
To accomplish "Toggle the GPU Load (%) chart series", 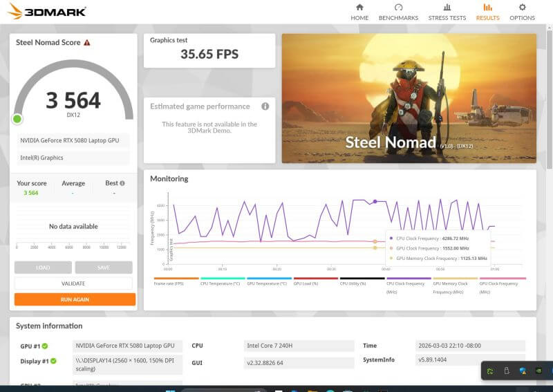I will tap(306, 283).
